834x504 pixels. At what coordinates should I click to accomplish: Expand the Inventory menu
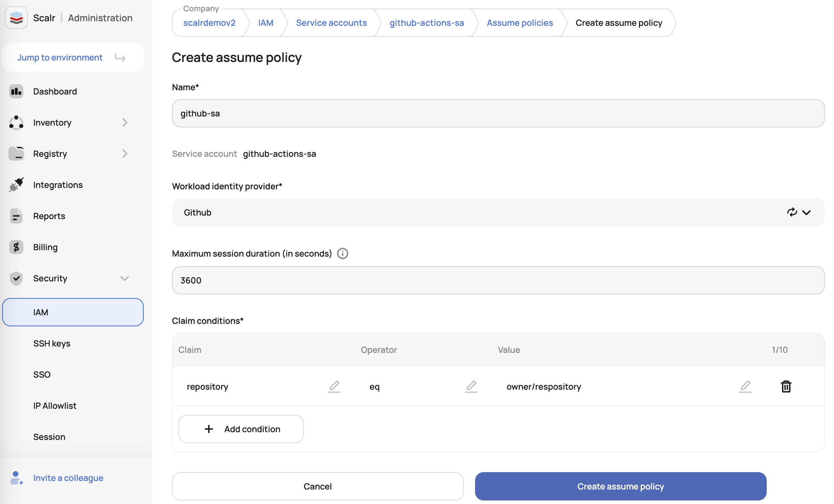pyautogui.click(x=124, y=122)
